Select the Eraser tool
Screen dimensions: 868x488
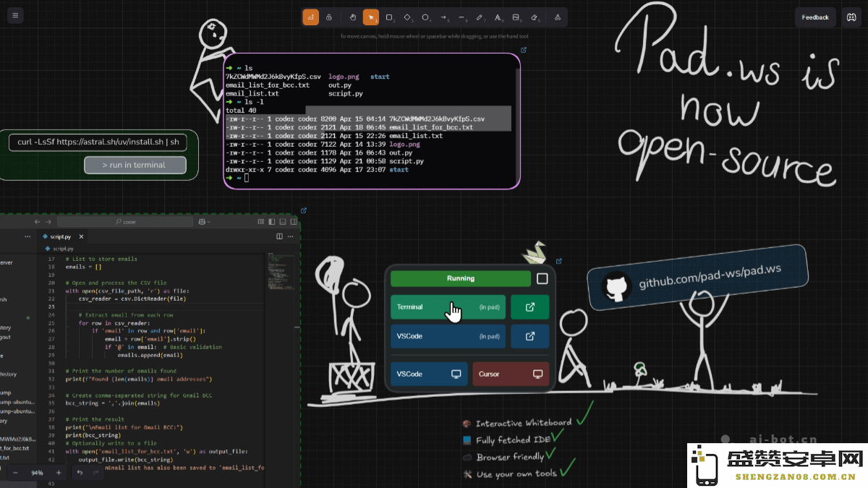535,17
